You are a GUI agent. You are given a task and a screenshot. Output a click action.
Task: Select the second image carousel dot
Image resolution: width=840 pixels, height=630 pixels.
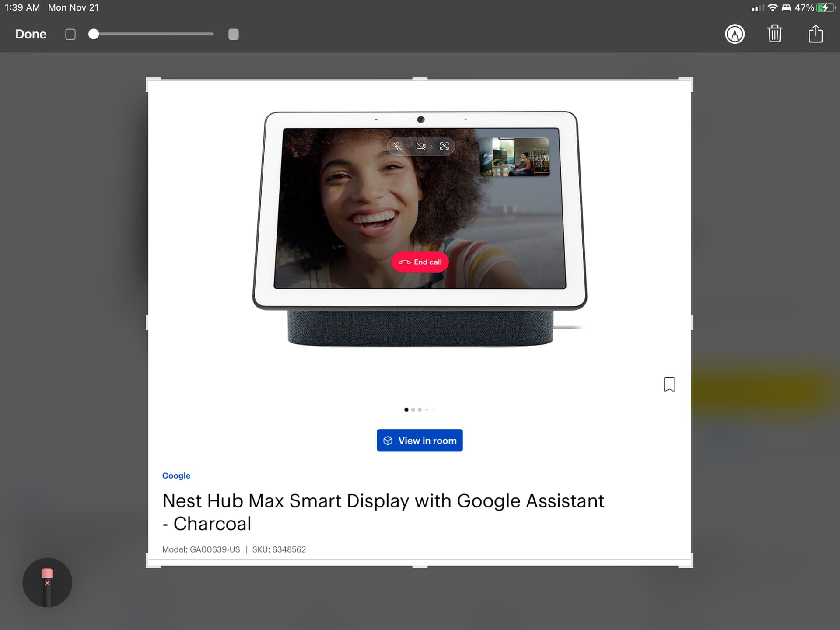(413, 410)
